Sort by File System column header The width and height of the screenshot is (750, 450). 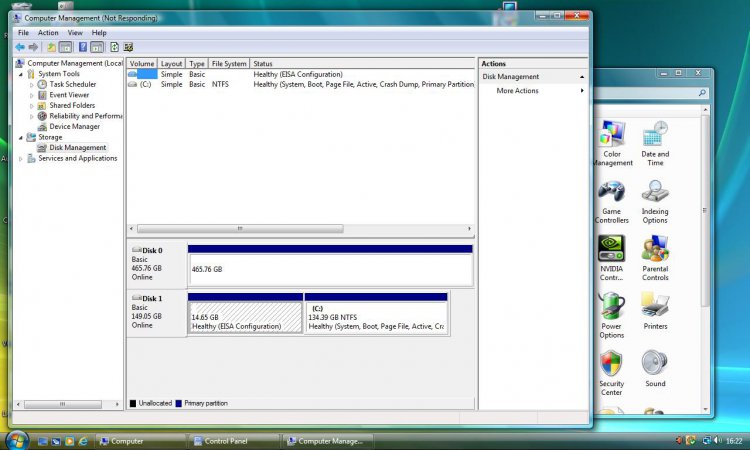229,64
